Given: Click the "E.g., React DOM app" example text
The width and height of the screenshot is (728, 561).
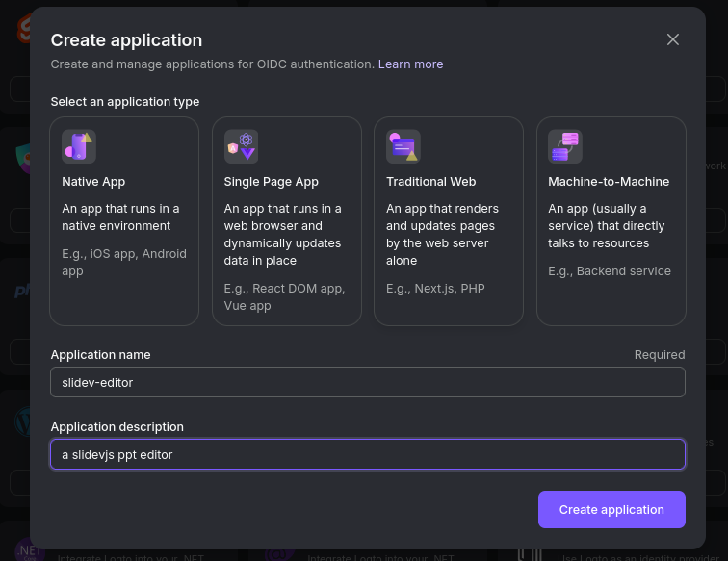Looking at the screenshot, I should [284, 289].
